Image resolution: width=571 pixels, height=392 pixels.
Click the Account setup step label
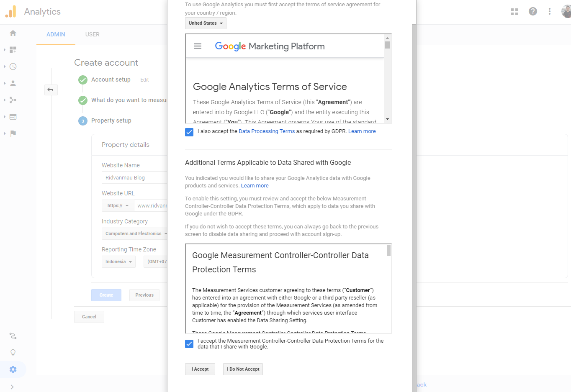(x=111, y=79)
